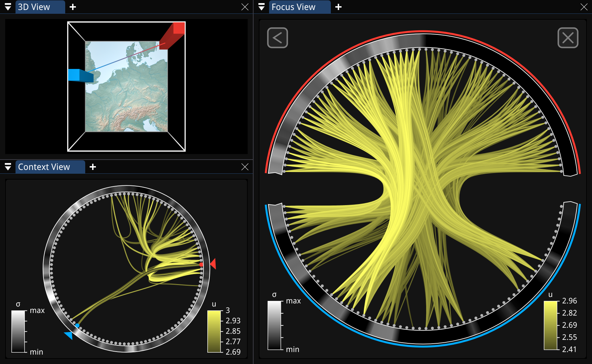Click the yellow u color legend in Focus View
Screen dimensions: 592x364
[x=551, y=325]
